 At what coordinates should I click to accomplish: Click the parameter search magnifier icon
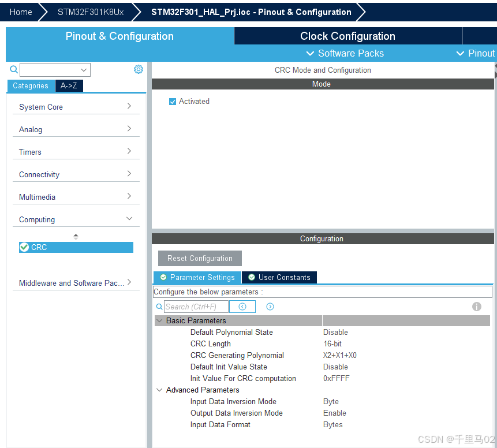(x=159, y=307)
